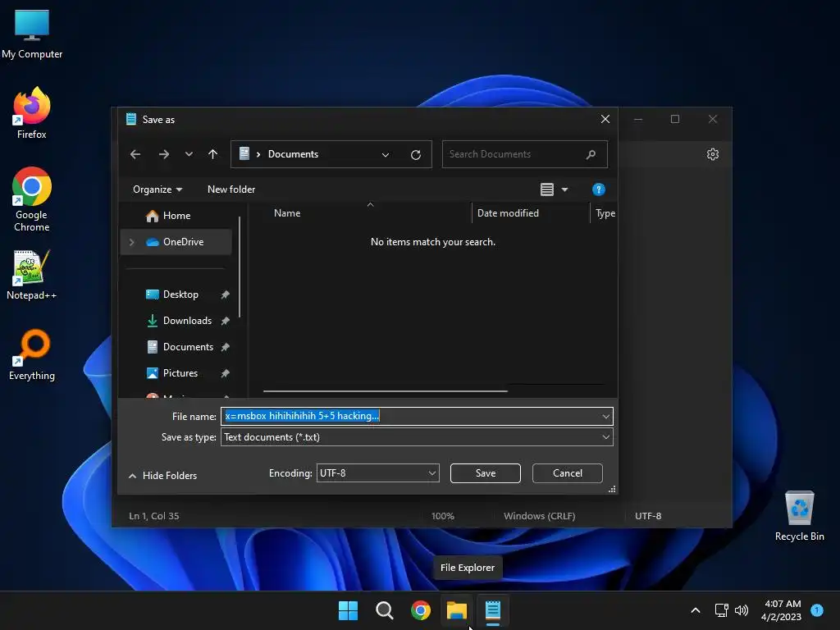Expand the File name dropdown arrow
Screen dimensions: 840x630
tap(606, 416)
